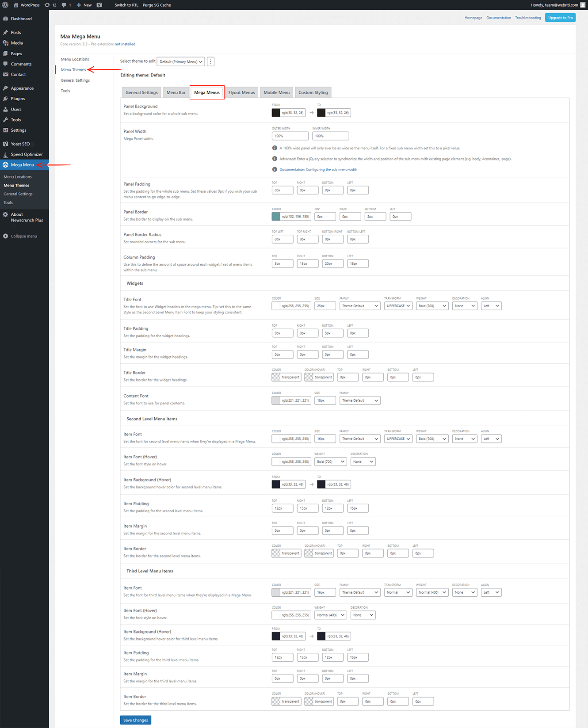
Task: Pick Third Level Item Background Hover TO swatch
Action: [x=321, y=637]
